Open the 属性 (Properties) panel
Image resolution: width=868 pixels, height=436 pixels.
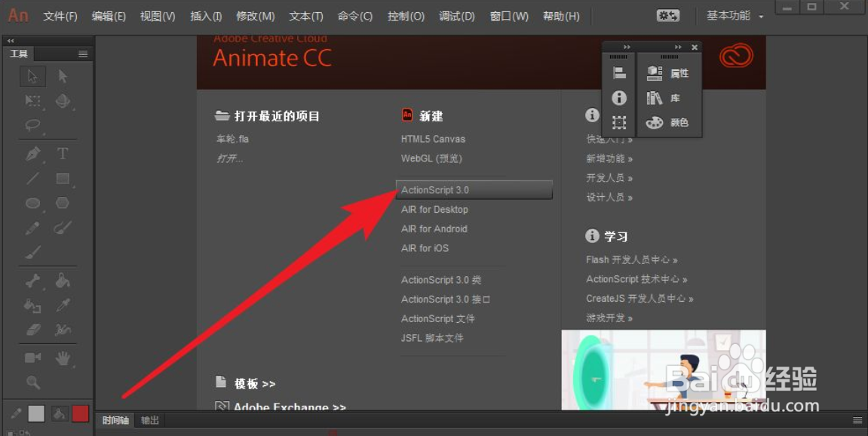coord(668,73)
